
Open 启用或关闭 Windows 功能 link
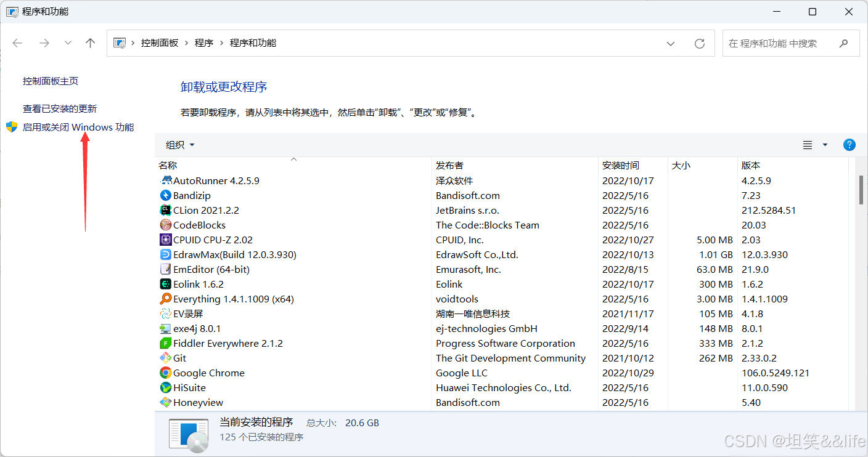click(x=78, y=127)
